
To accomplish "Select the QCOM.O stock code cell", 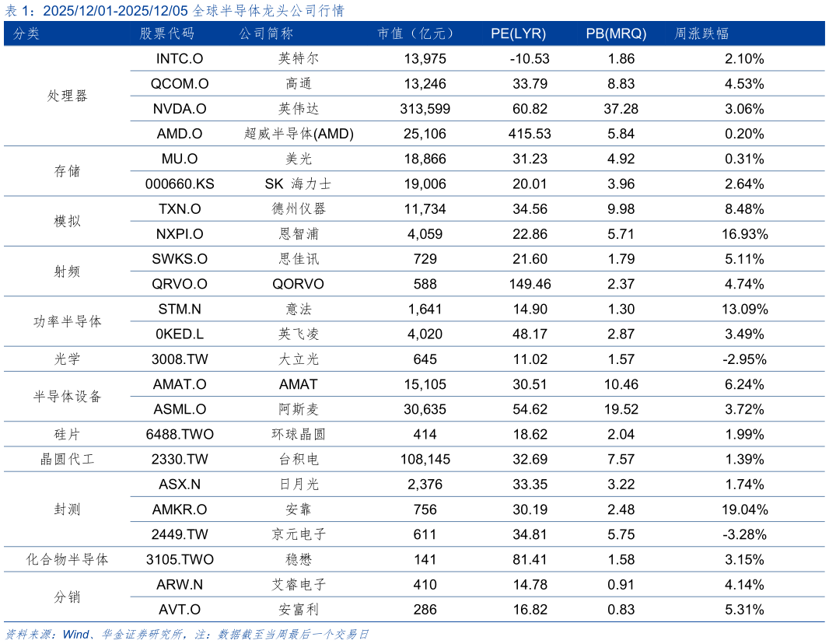I will (x=180, y=83).
